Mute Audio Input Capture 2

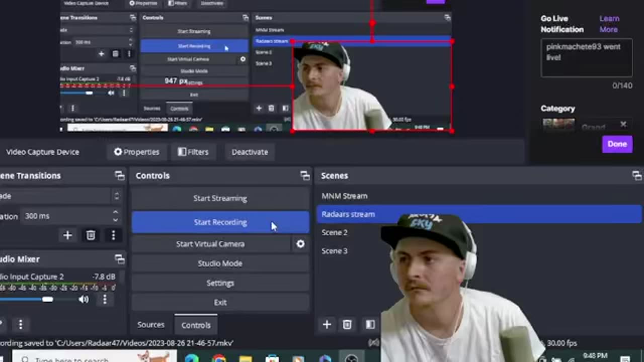[x=84, y=300]
